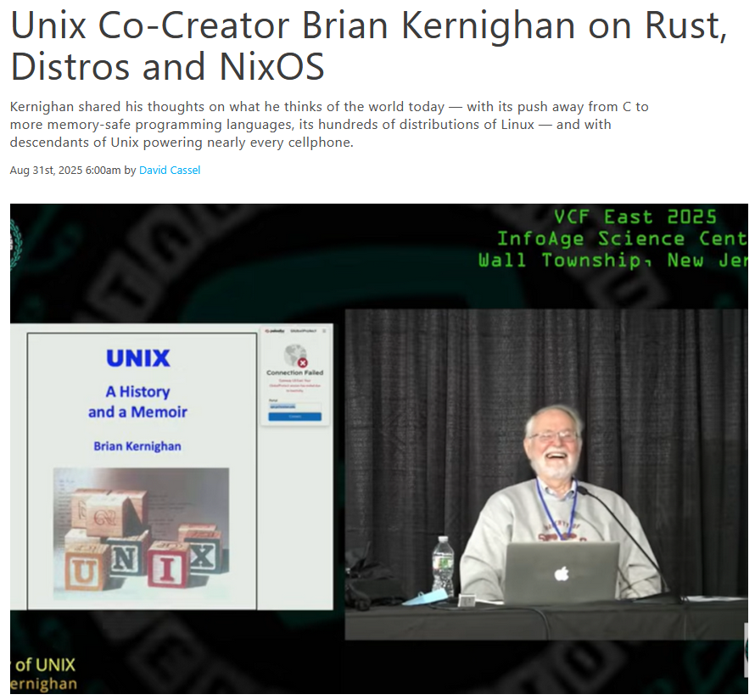Viewport: 755px width, 700px height.
Task: Click the 'Brian Kernighan' name on slide
Action: [137, 446]
